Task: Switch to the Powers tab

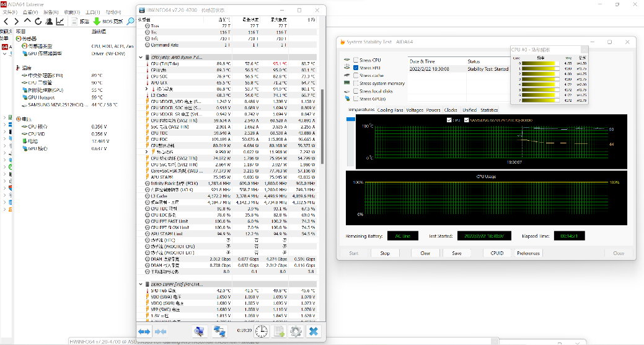Action: 433,110
